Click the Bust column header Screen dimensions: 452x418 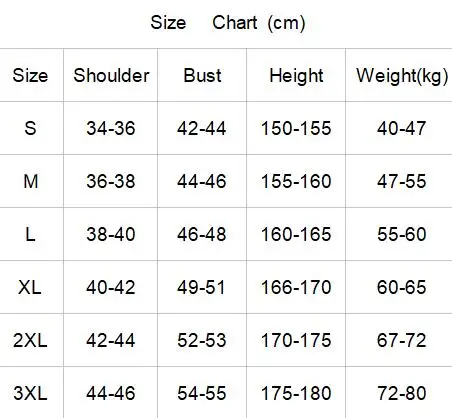202,75
